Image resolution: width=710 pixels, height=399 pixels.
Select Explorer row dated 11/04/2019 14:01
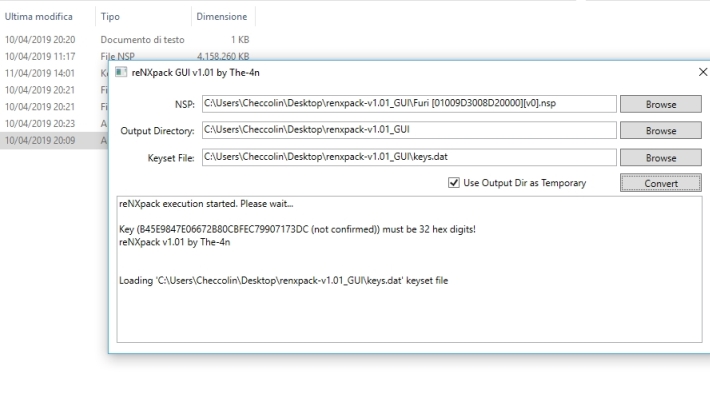54,73
